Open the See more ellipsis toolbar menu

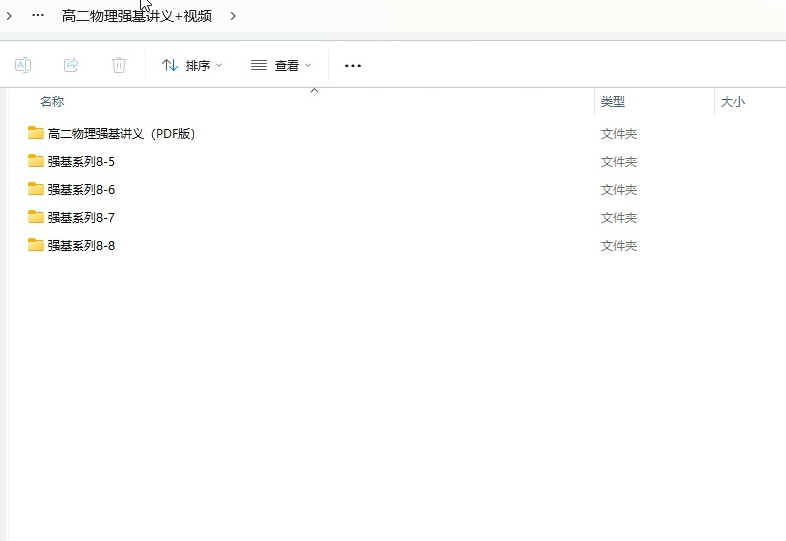click(352, 65)
